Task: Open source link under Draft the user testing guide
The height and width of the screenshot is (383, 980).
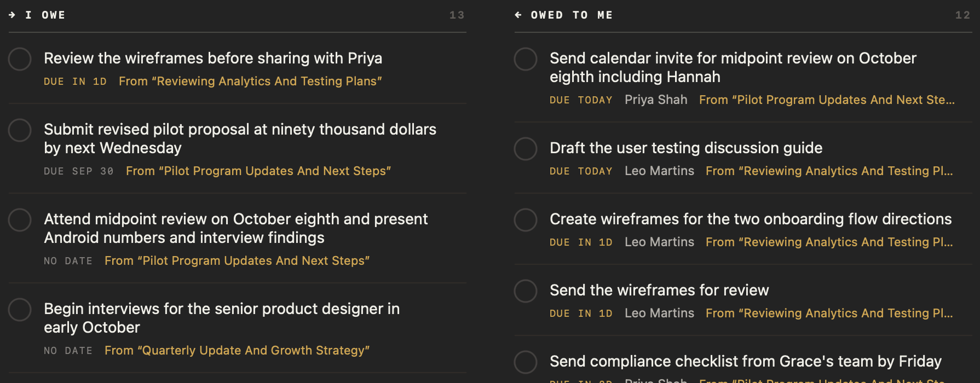Action: pos(829,171)
